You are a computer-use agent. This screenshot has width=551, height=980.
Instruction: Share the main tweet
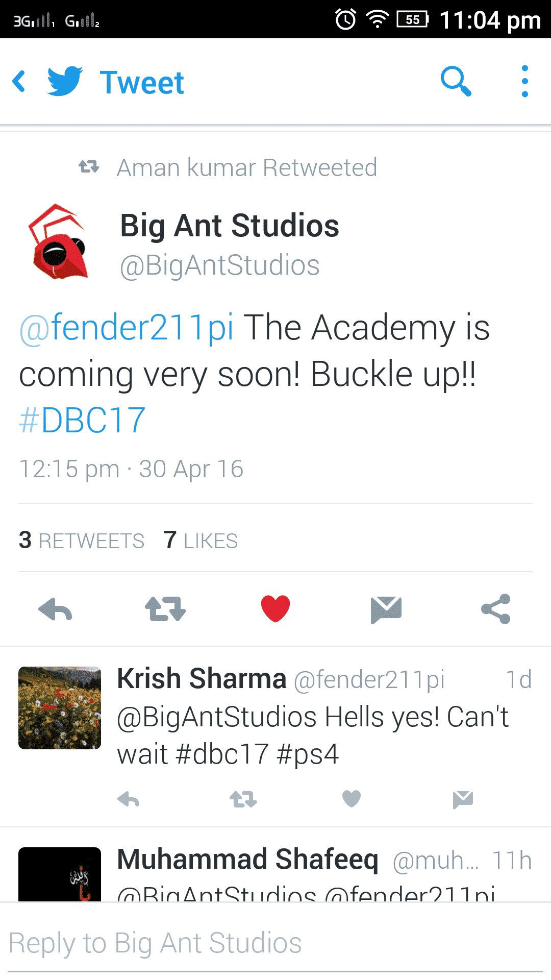point(496,609)
